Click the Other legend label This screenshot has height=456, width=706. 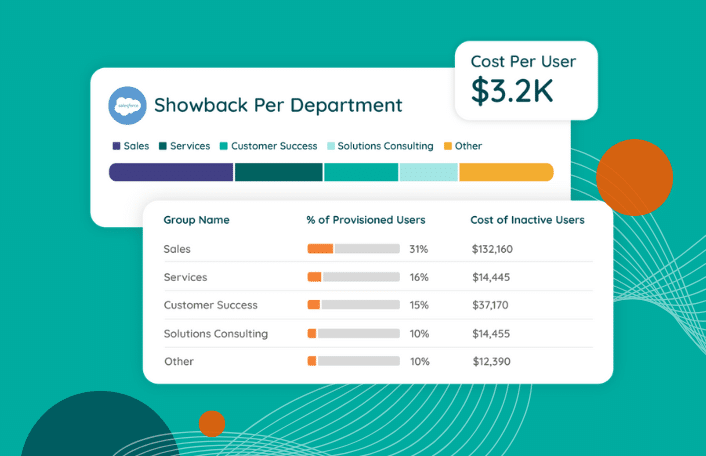(468, 146)
